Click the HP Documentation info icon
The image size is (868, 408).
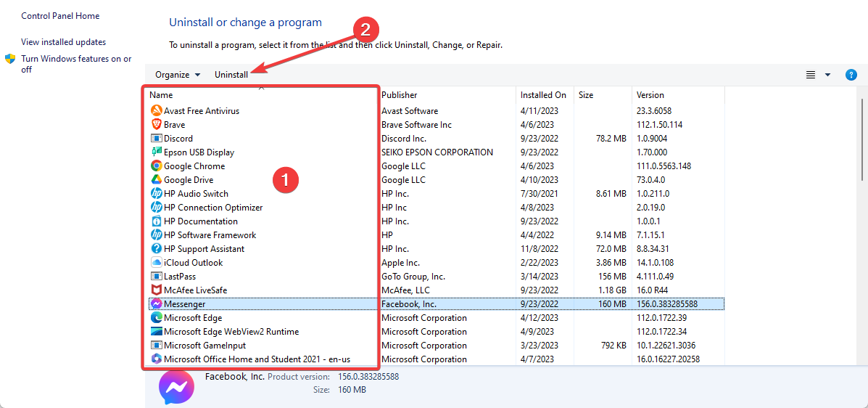pos(156,221)
